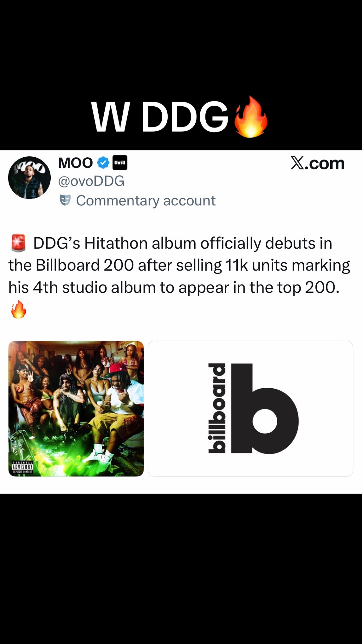Open the Billboard logo image
The height and width of the screenshot is (644, 362).
click(250, 409)
